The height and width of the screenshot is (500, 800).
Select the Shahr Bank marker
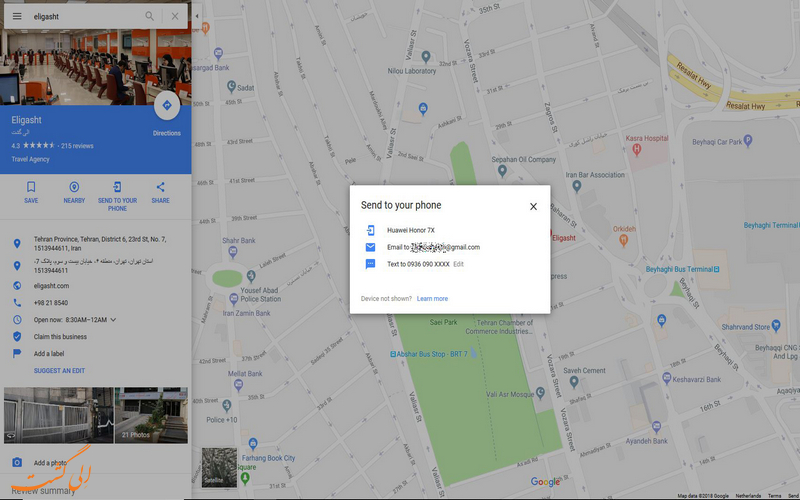tap(233, 251)
